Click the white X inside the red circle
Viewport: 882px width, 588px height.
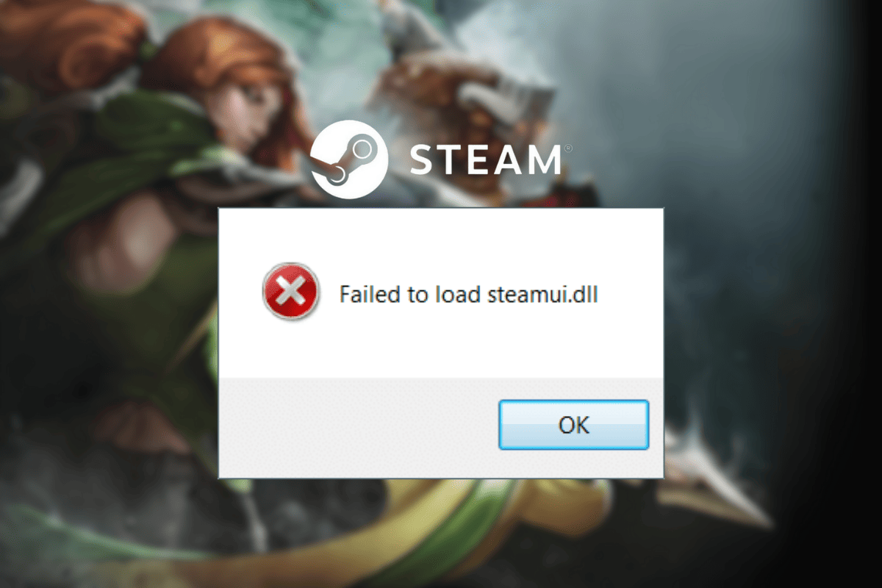point(291,293)
